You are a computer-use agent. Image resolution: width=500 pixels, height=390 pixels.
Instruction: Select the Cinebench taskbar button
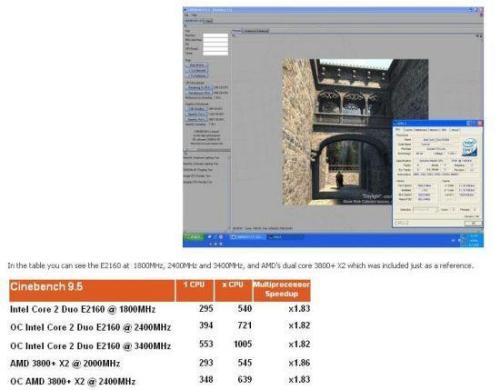[248, 237]
